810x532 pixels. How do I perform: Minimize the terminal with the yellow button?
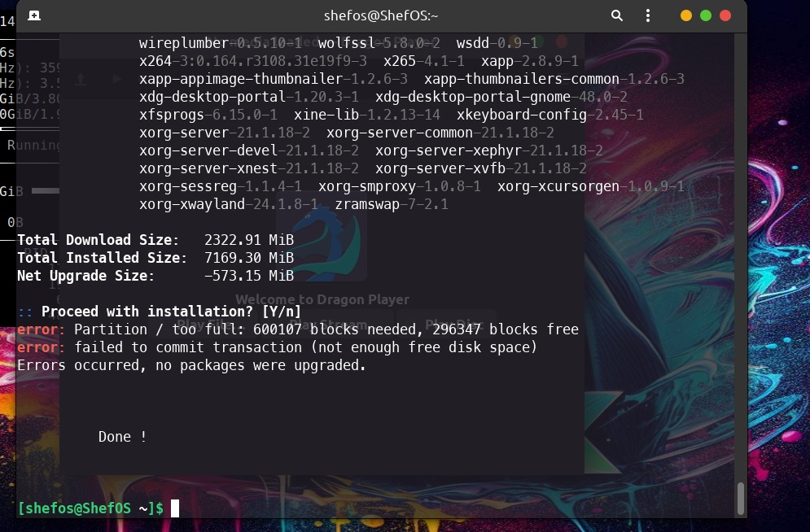click(686, 15)
